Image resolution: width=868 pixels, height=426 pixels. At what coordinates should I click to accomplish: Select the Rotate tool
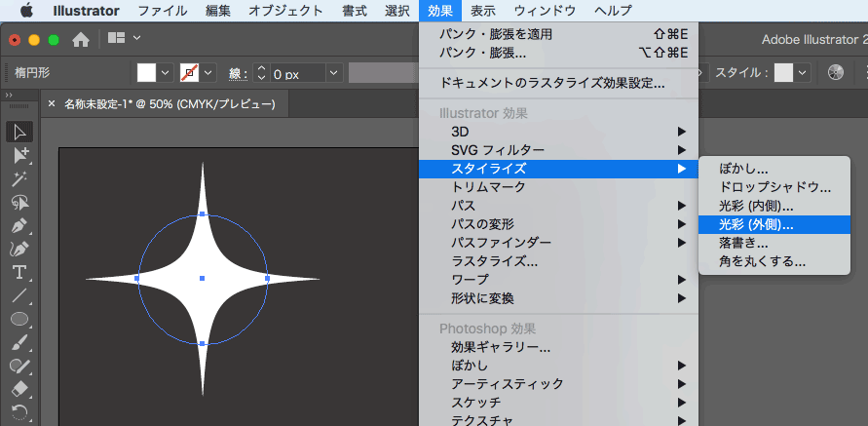19,412
